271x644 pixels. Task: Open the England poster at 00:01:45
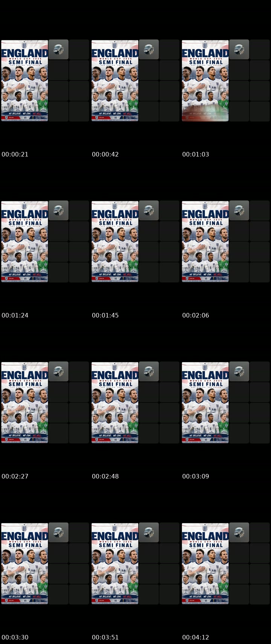pos(115,242)
